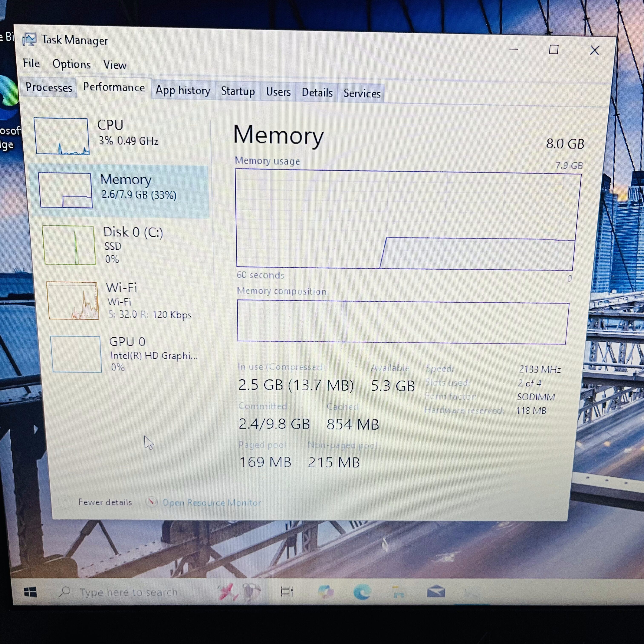Click the Form factor value SODIMM
Viewport: 644px width, 644px height.
click(x=536, y=397)
